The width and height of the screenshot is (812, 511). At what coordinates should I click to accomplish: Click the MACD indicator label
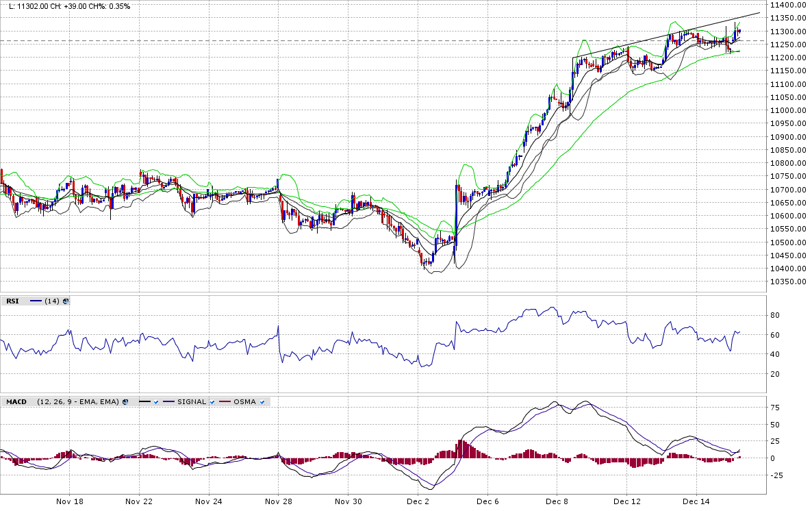point(16,402)
